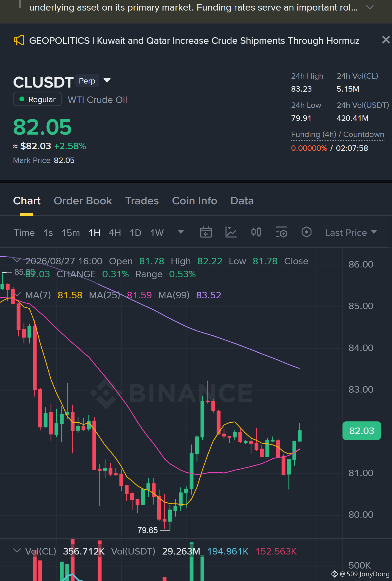Dismiss the geopolitics news banner

pos(386,40)
